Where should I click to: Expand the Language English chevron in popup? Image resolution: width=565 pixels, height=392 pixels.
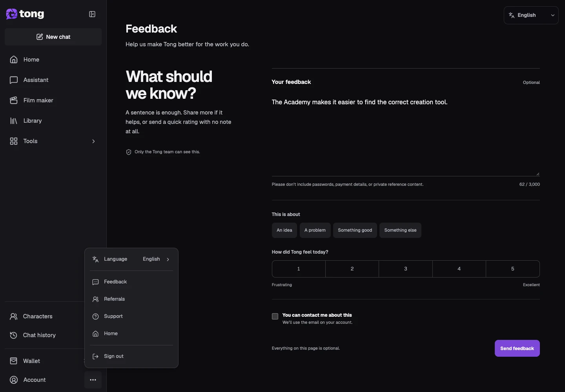(x=168, y=259)
